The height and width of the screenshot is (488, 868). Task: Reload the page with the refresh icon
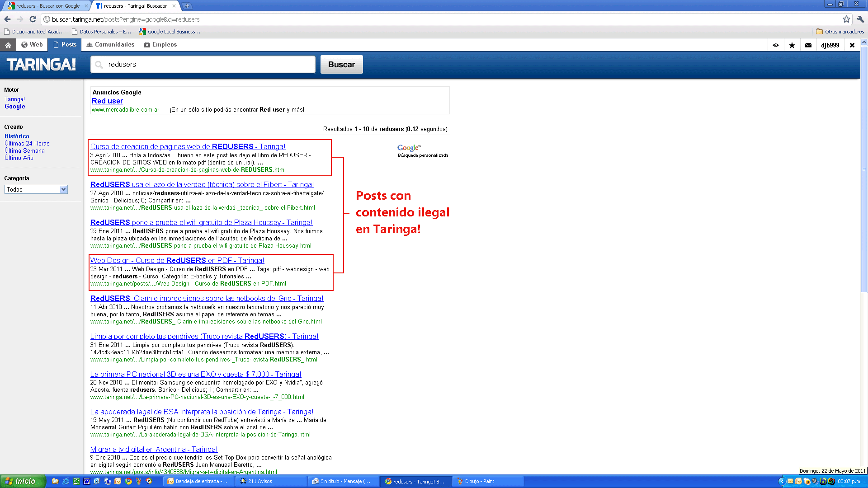click(x=33, y=19)
